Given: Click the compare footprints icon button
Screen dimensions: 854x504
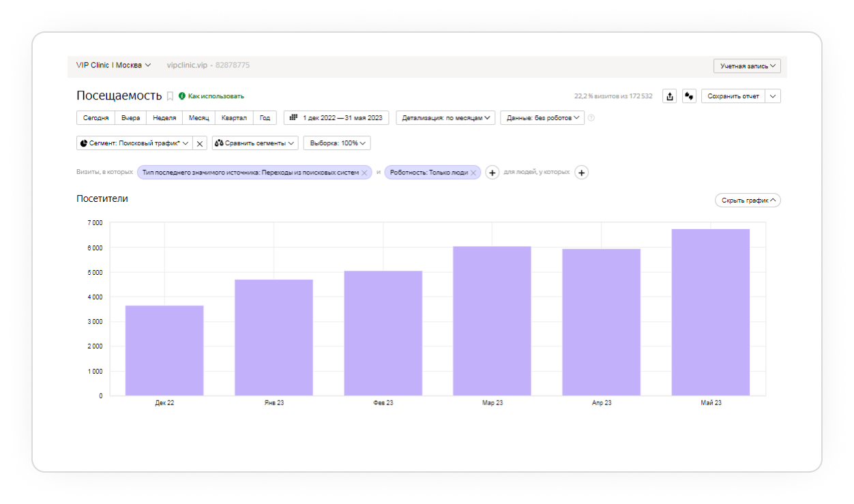Looking at the screenshot, I should pyautogui.click(x=689, y=96).
